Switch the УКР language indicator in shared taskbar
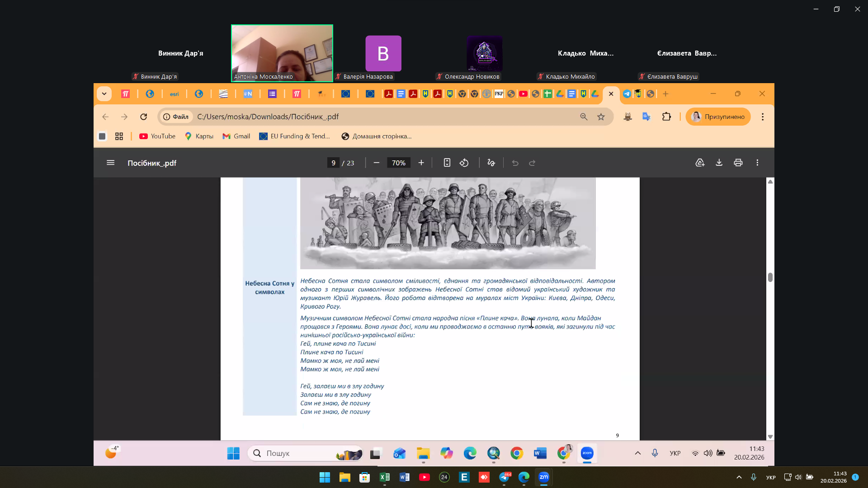 (x=675, y=453)
